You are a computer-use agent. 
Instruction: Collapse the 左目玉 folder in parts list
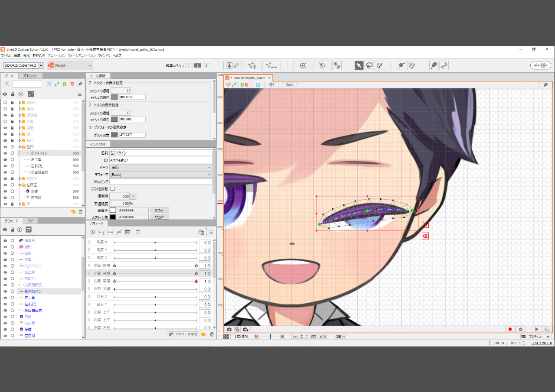(x=20, y=185)
